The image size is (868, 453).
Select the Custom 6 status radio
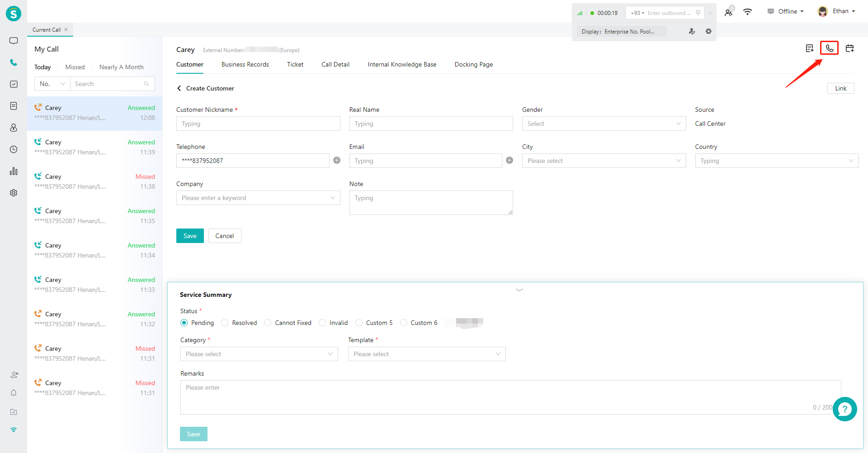click(x=404, y=323)
